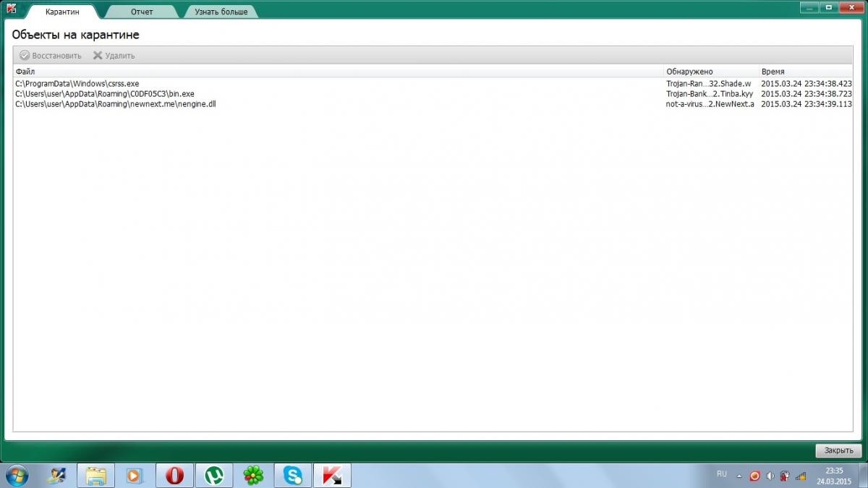Image resolution: width=868 pixels, height=488 pixels.
Task: Click the Trojan-Ran...32.Shade.w detection cell
Action: [x=709, y=84]
